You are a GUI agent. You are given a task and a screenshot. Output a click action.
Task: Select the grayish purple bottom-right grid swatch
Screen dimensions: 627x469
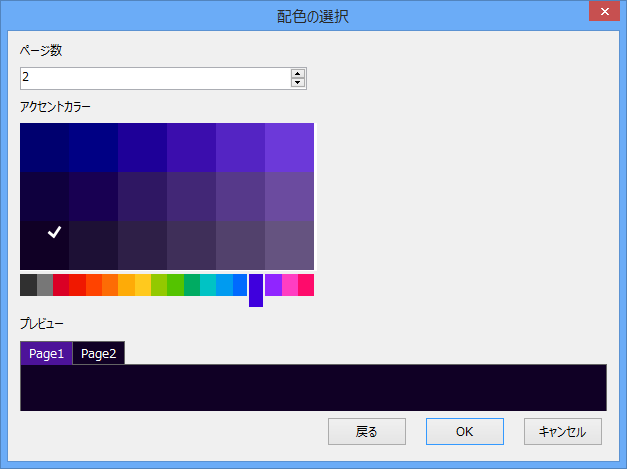click(289, 245)
